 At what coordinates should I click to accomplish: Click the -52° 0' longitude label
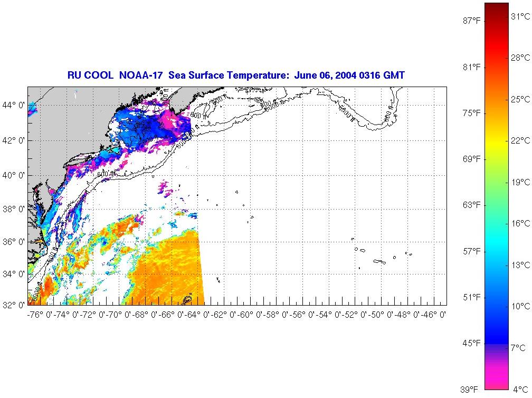pos(355,315)
